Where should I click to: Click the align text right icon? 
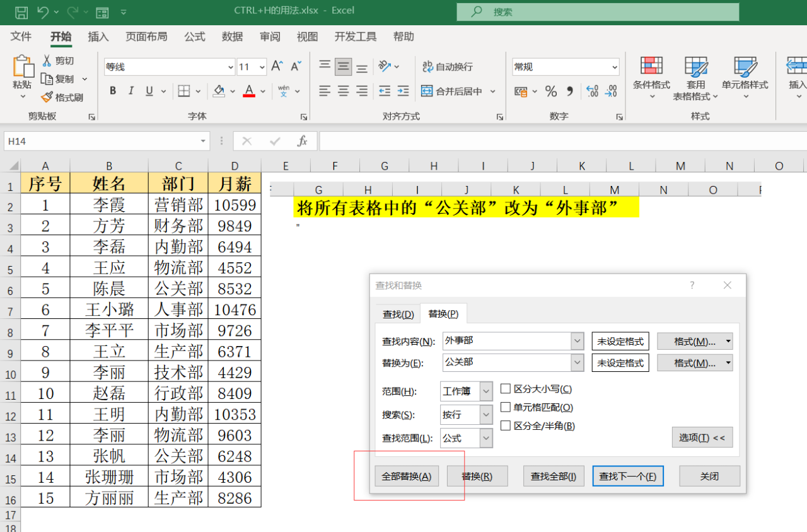pos(362,91)
